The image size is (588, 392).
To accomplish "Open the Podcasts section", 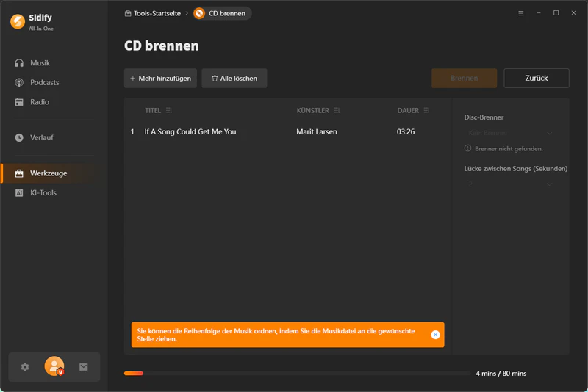I will (37, 82).
